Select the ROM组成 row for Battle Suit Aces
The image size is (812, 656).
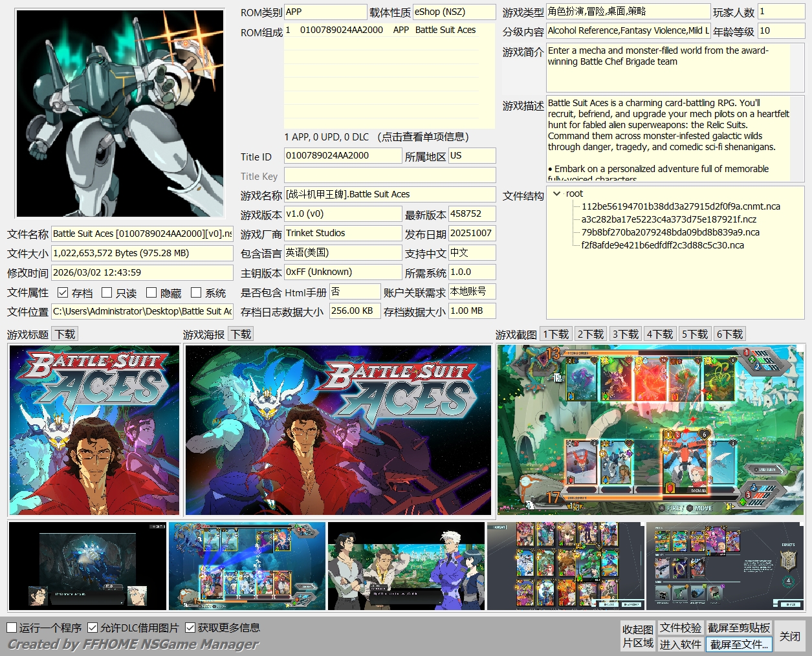(x=381, y=30)
